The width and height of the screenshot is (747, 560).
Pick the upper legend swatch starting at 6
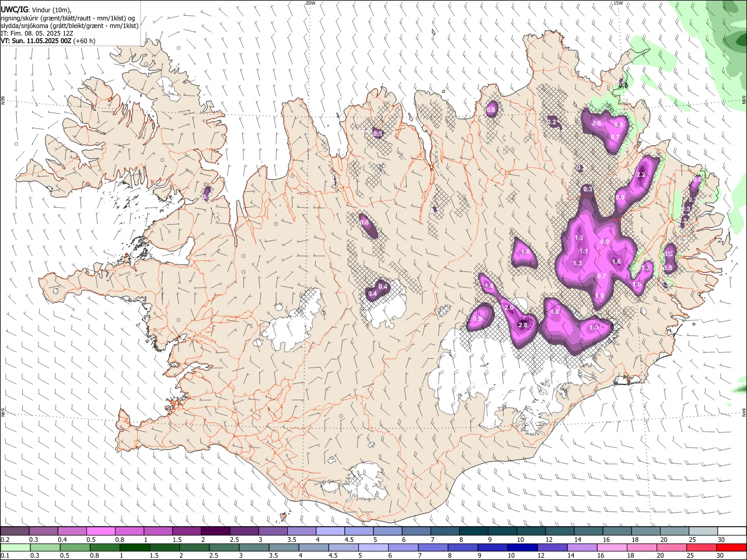[x=416, y=531]
